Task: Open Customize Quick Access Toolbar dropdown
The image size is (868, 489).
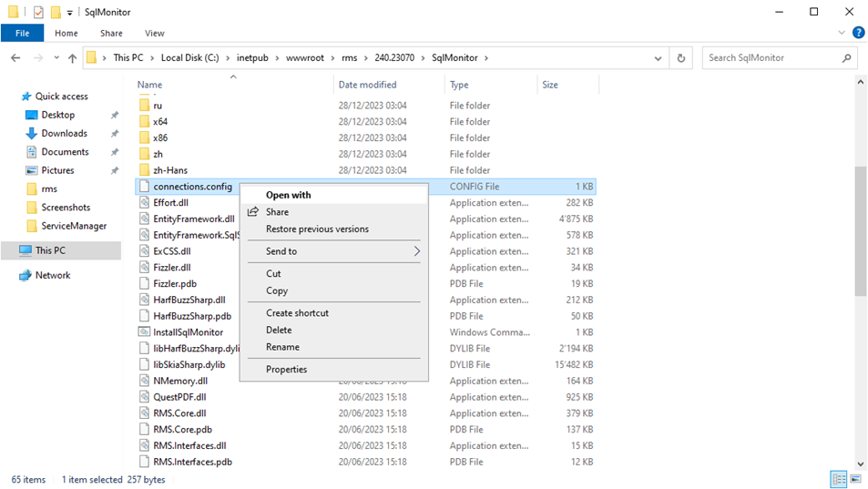Action: click(x=70, y=12)
